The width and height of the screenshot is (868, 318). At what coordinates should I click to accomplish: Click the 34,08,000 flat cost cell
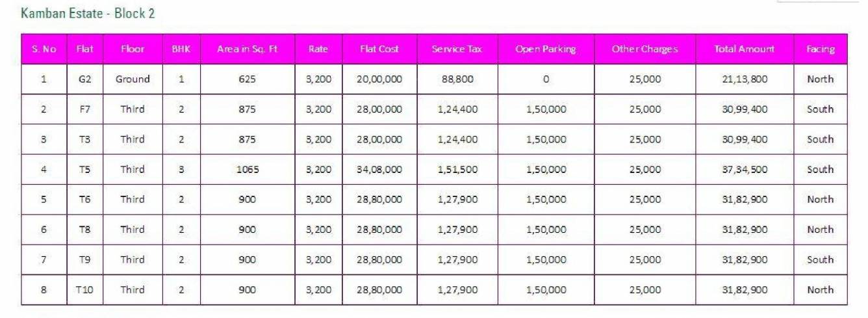(x=379, y=170)
